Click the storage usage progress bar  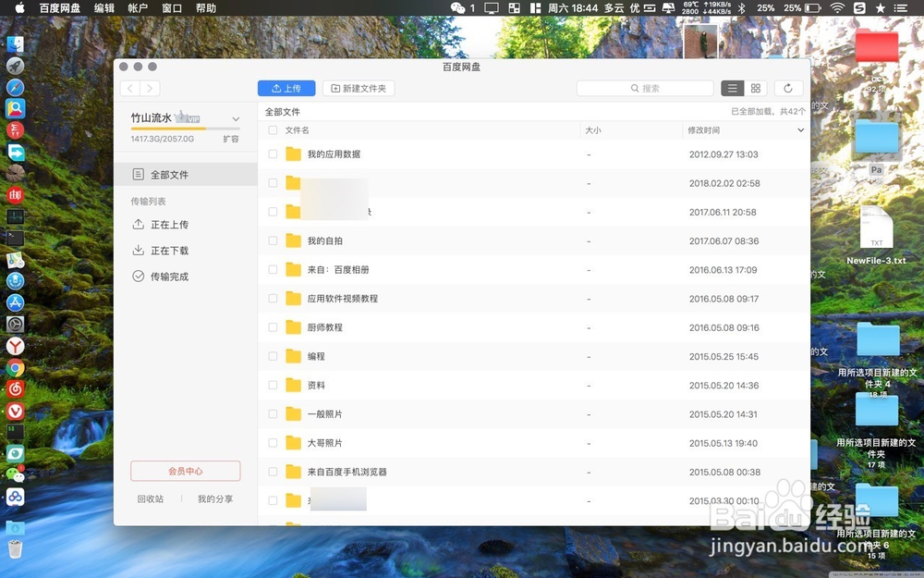(x=185, y=129)
